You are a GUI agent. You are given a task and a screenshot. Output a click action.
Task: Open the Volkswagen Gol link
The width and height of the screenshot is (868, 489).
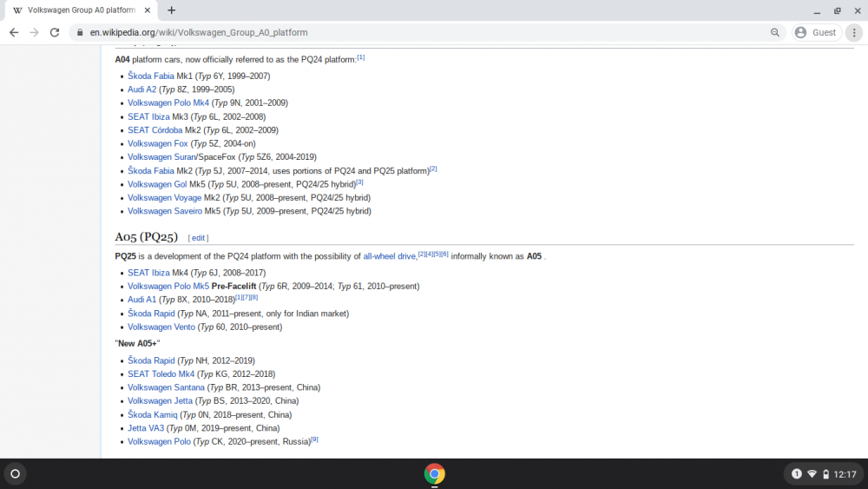click(x=157, y=184)
